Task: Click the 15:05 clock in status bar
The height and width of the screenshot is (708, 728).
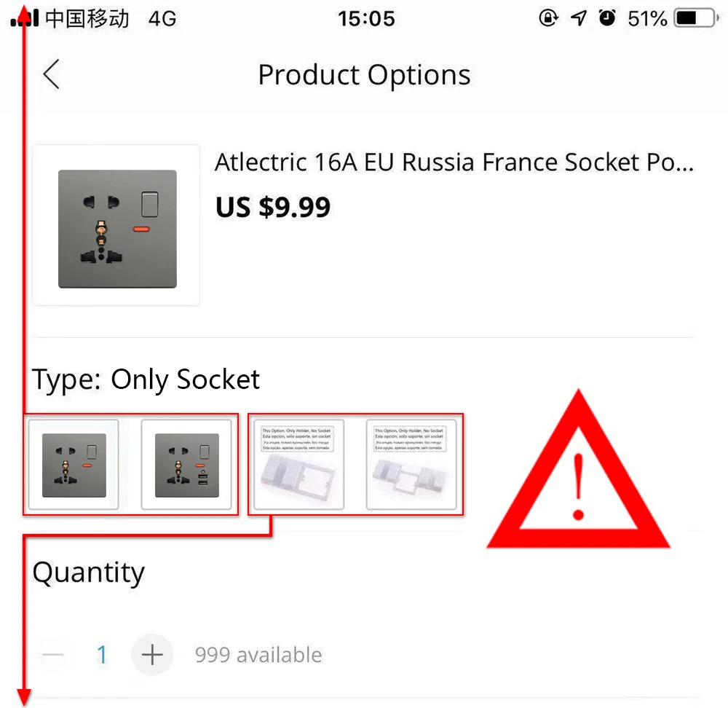Action: pyautogui.click(x=365, y=18)
